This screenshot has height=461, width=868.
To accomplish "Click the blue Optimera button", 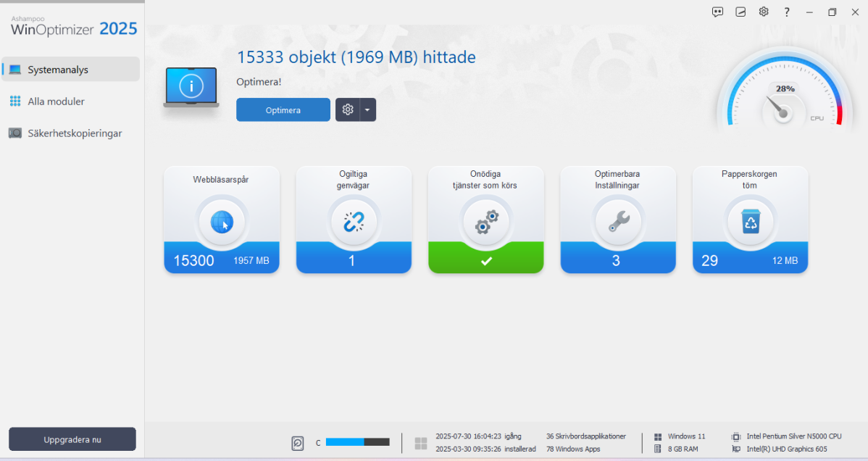I will coord(283,110).
